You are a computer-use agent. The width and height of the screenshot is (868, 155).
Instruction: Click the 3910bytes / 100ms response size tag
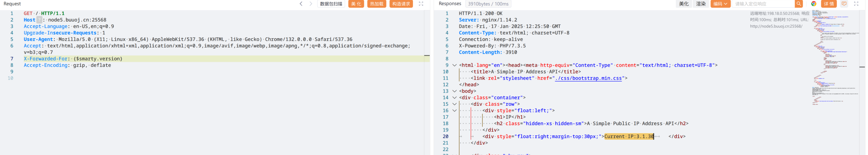pyautogui.click(x=488, y=4)
